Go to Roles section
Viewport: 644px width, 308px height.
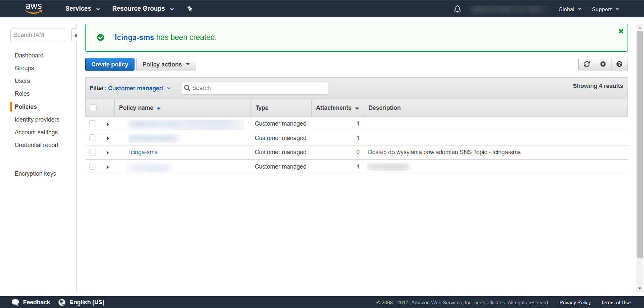tap(22, 94)
